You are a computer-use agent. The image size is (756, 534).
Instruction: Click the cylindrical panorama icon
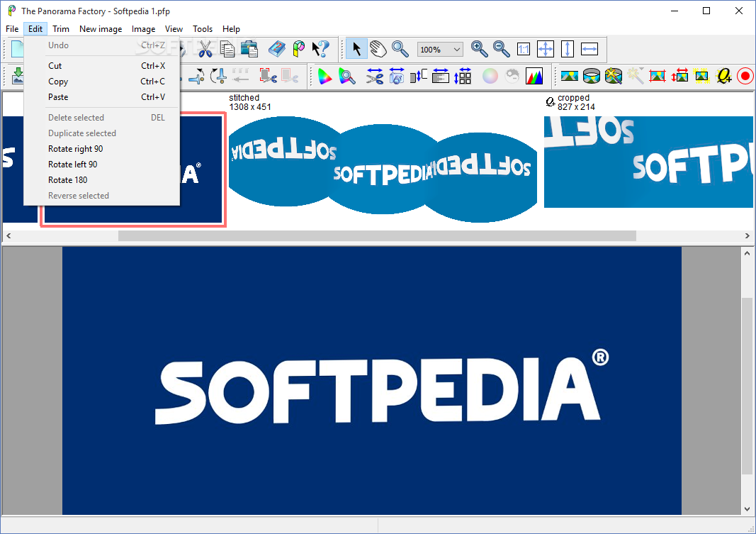[591, 76]
